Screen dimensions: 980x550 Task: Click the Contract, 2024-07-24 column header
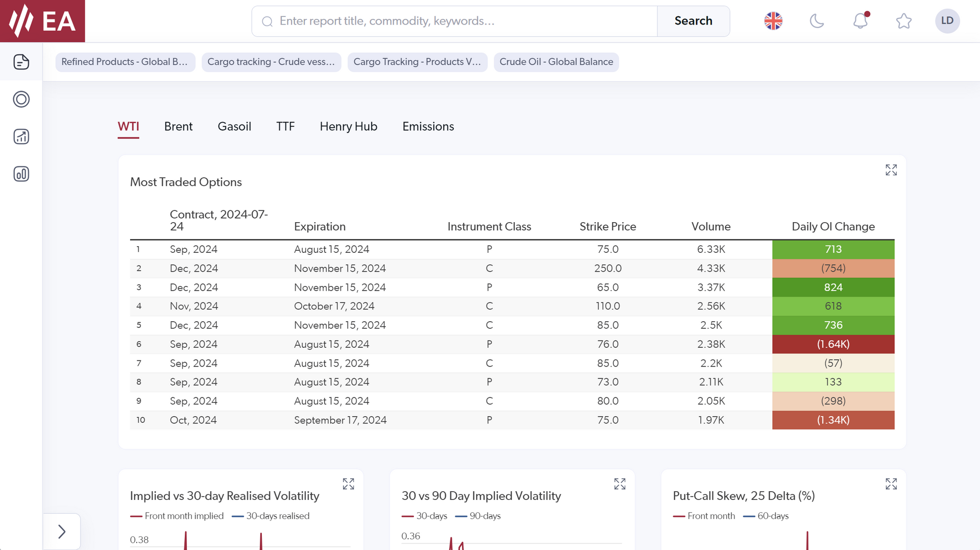tap(219, 221)
